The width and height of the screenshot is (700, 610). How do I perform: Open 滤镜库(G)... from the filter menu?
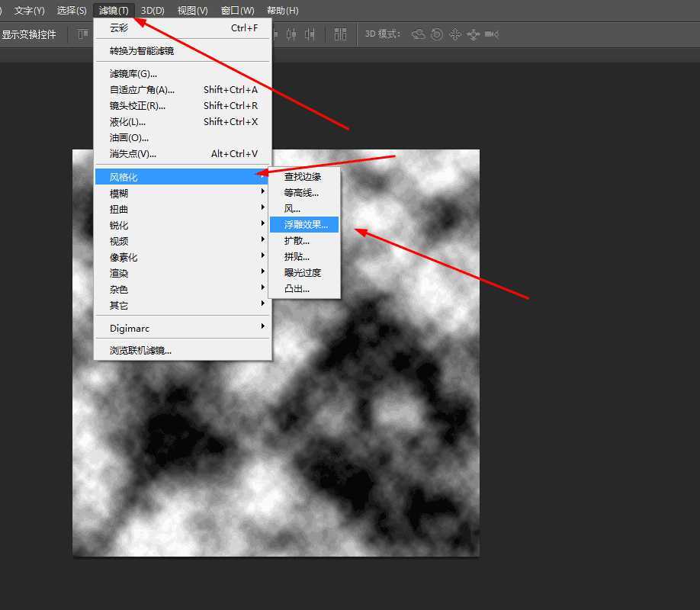tap(133, 73)
